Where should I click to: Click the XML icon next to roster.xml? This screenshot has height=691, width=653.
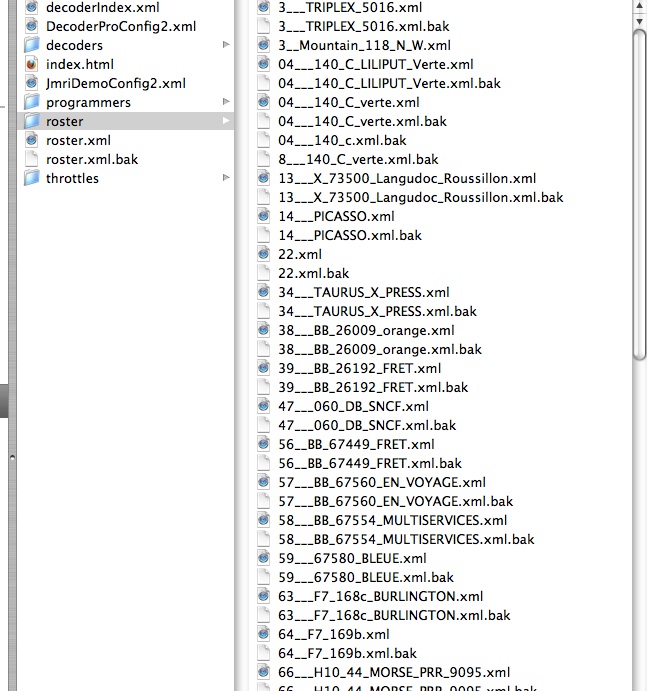coord(32,140)
